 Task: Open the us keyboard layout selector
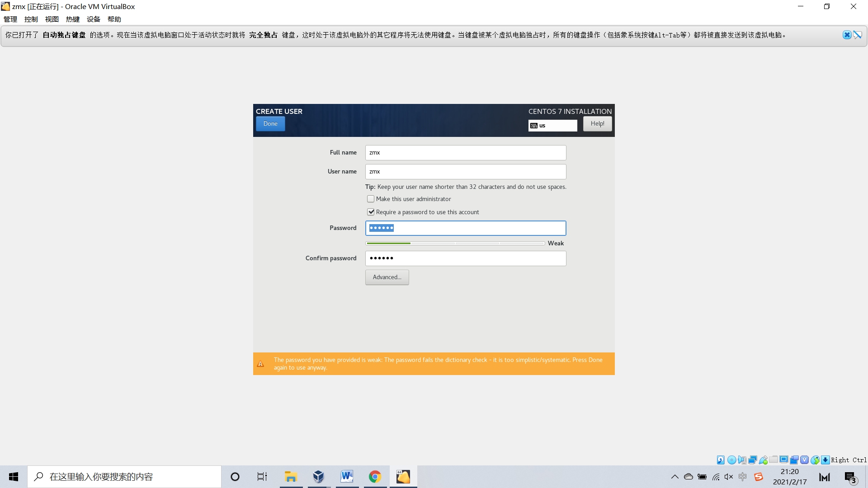click(552, 126)
